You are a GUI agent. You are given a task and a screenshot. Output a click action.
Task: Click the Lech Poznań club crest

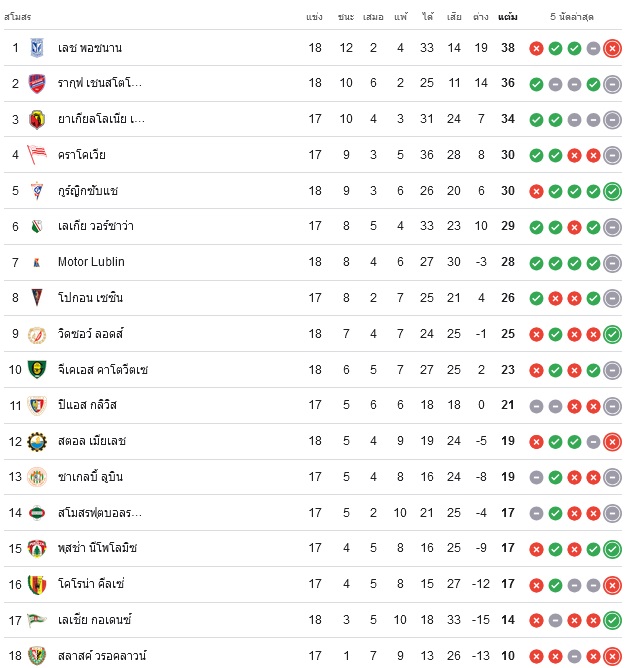coord(37,48)
